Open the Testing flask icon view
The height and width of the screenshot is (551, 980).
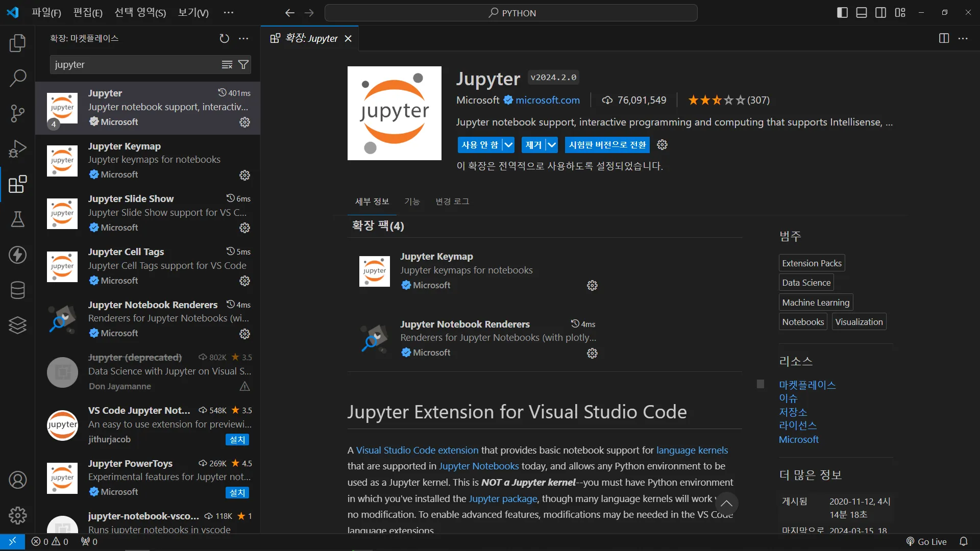click(x=17, y=219)
